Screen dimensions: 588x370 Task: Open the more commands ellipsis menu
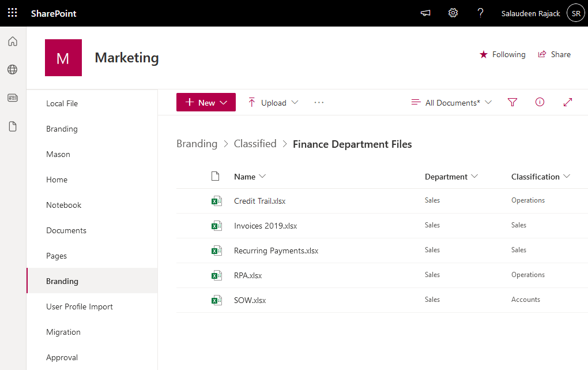pos(319,102)
